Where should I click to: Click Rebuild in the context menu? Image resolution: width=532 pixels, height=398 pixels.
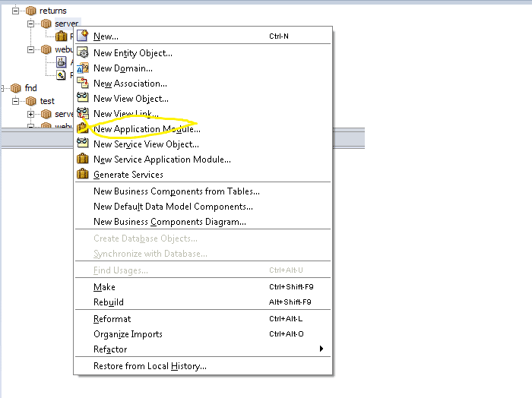[108, 302]
